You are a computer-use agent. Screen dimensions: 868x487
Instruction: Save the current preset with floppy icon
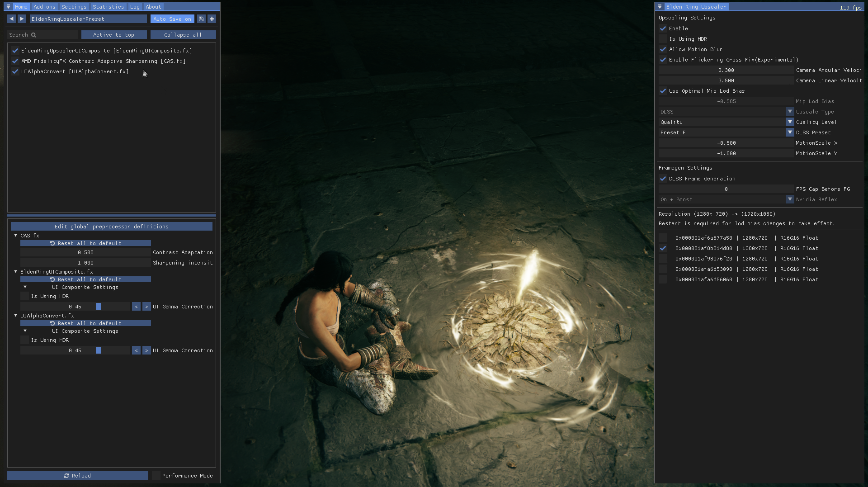coord(201,19)
